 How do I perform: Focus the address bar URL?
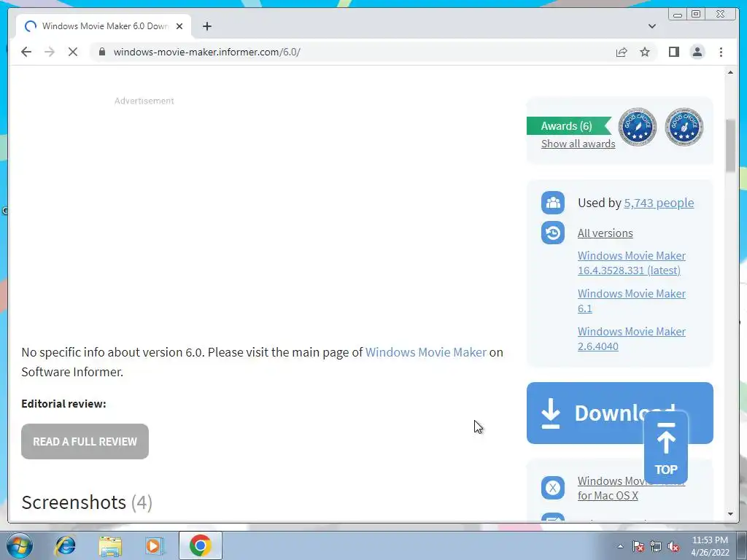coord(206,52)
